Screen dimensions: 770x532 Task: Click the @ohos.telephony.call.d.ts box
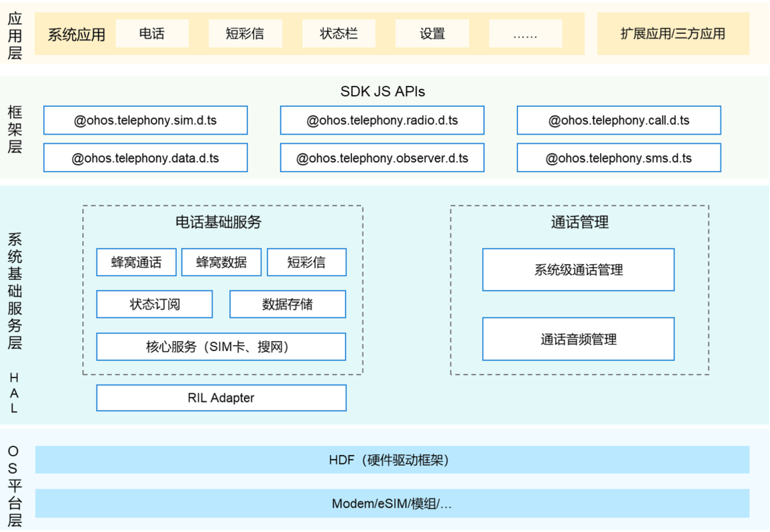click(619, 120)
